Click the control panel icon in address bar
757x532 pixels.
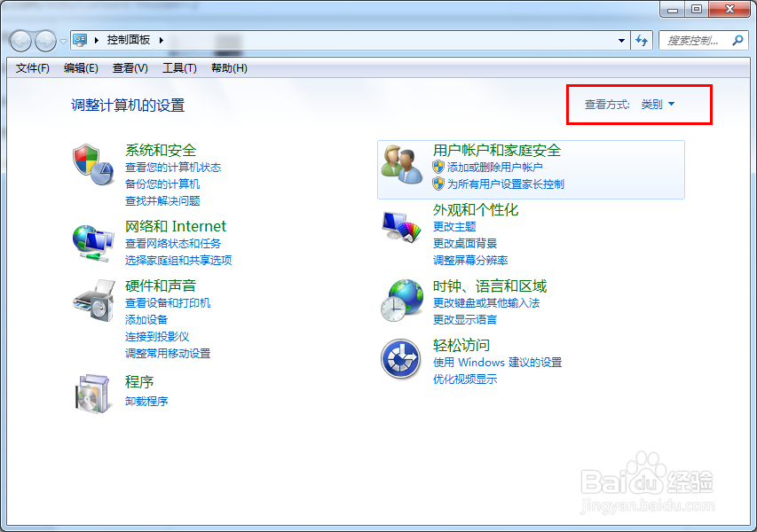[x=80, y=40]
